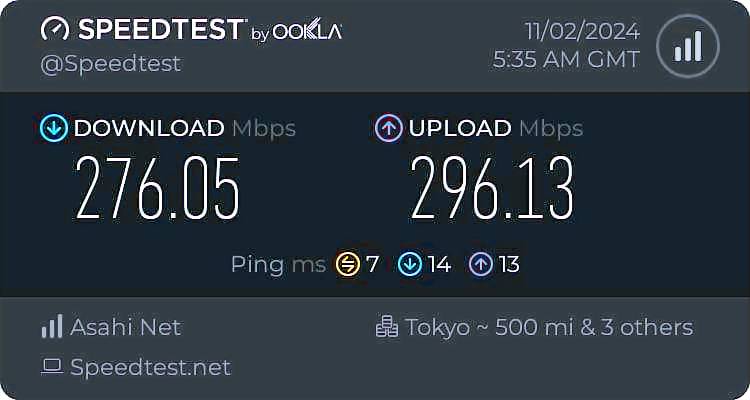This screenshot has height=400, width=750.
Task: Open the Speedtest.net link
Action: (x=150, y=367)
